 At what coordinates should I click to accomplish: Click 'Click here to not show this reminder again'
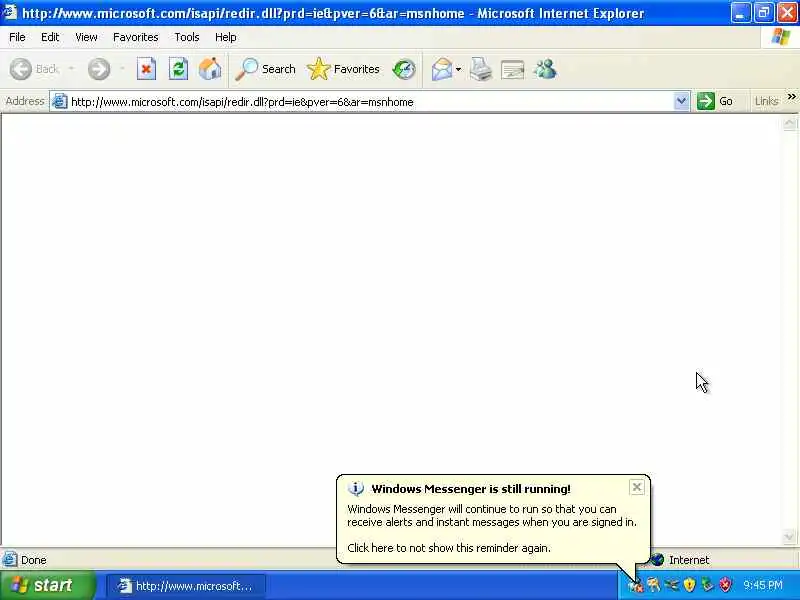449,548
